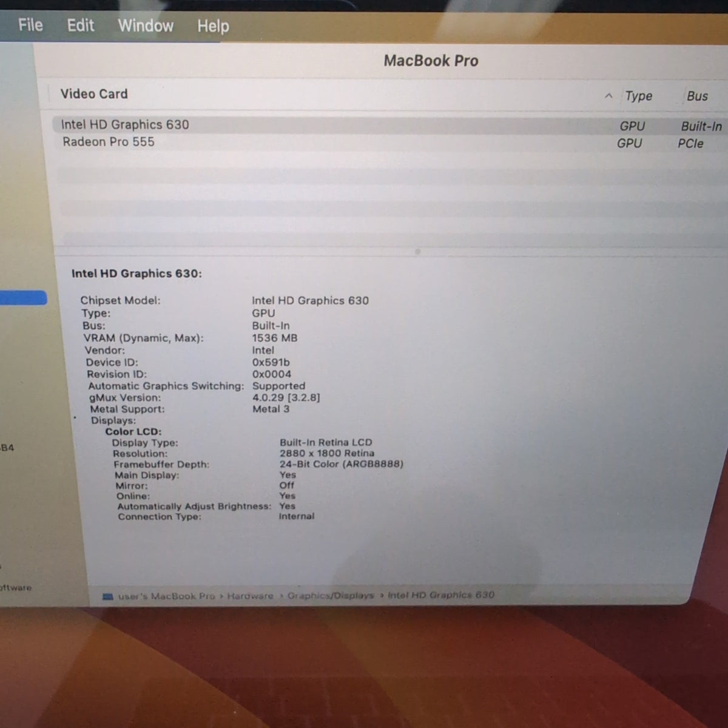Viewport: 728px width, 728px height.
Task: Click Vendor value Intel
Action: (263, 350)
